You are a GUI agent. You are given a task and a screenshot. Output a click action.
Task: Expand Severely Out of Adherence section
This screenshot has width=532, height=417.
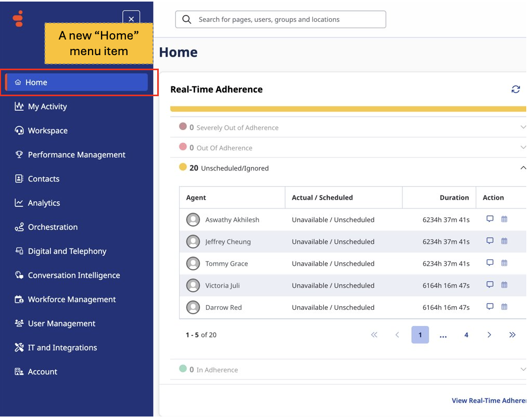coord(523,127)
